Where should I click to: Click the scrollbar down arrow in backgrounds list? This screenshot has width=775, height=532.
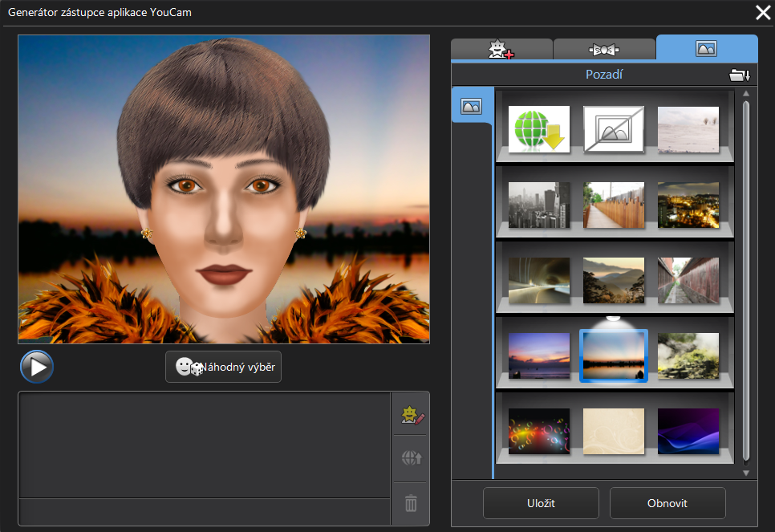point(745,473)
